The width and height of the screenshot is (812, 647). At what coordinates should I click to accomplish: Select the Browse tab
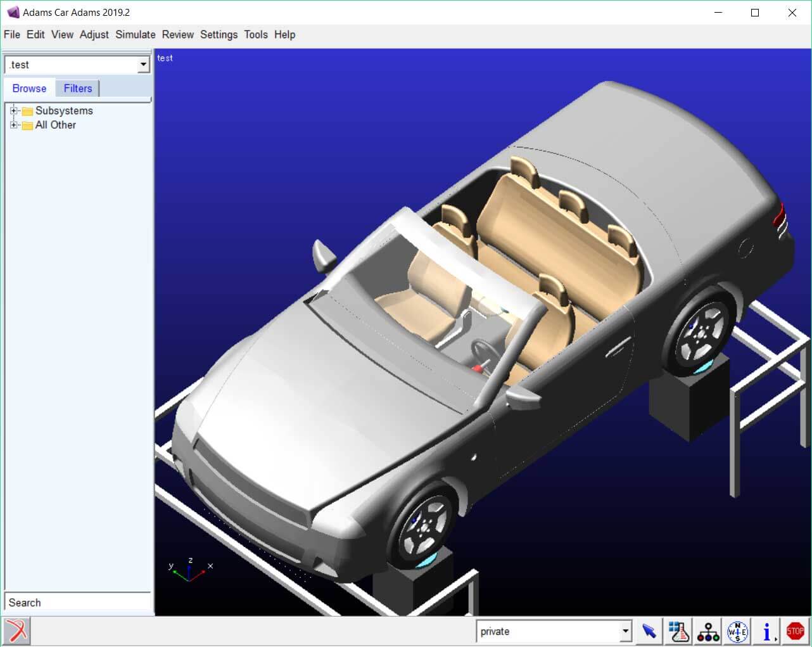click(x=29, y=88)
